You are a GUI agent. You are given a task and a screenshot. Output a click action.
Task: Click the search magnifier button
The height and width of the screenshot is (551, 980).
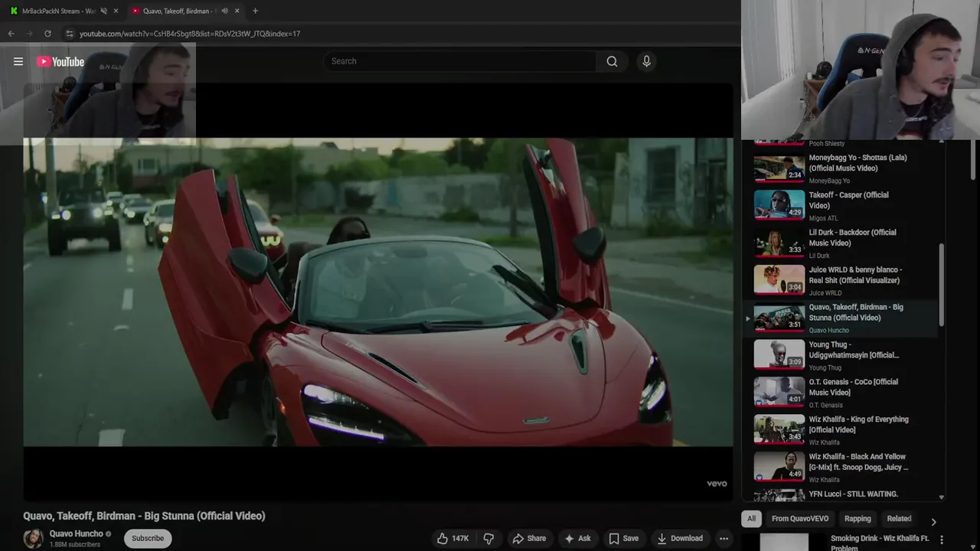pyautogui.click(x=612, y=61)
